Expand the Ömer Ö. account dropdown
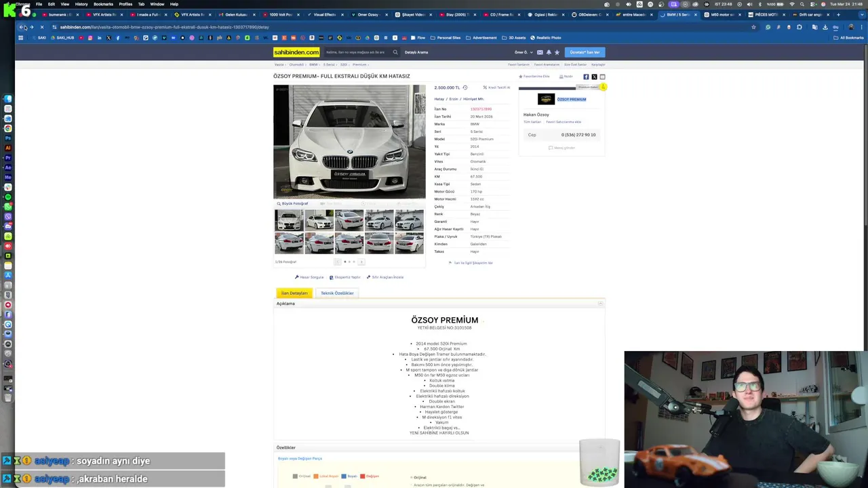 (524, 52)
